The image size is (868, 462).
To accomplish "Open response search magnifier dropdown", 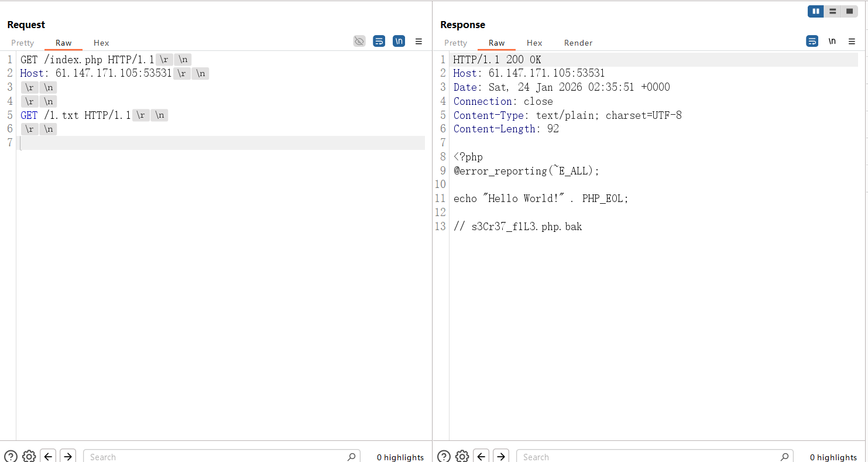I will (784, 457).
